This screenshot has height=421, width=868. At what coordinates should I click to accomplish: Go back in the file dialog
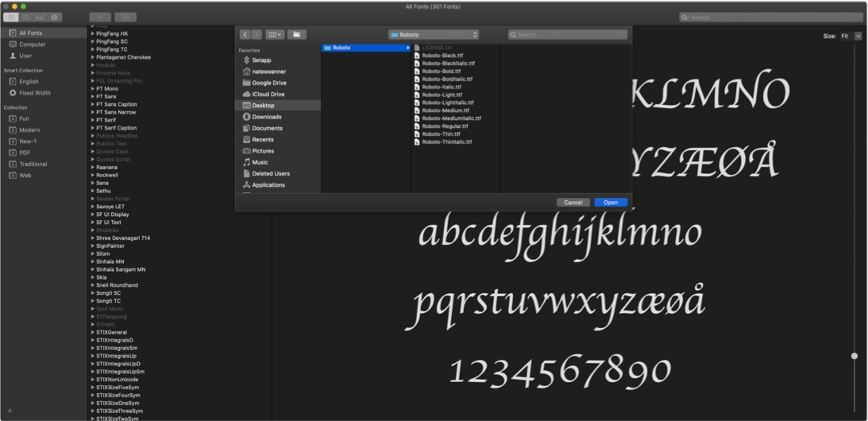245,34
